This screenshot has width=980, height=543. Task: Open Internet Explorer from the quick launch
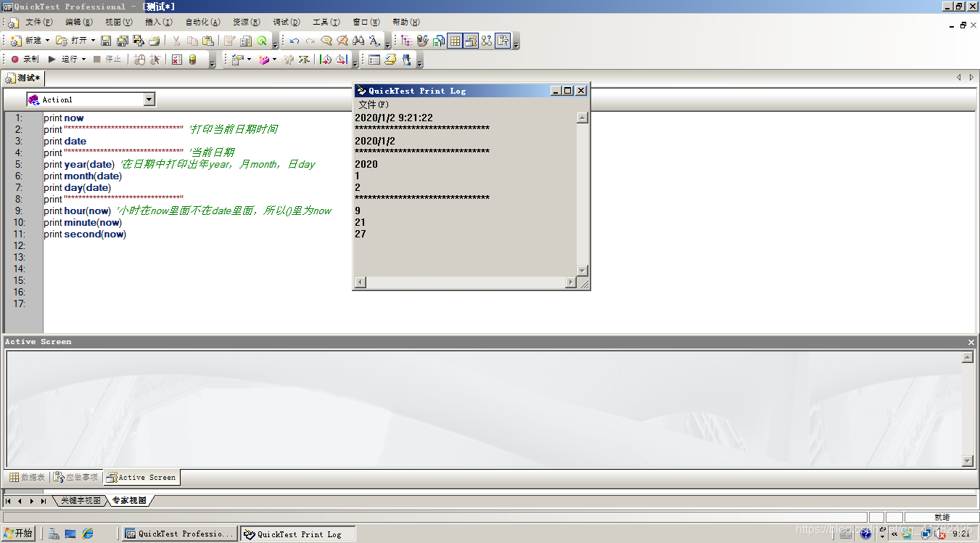88,534
